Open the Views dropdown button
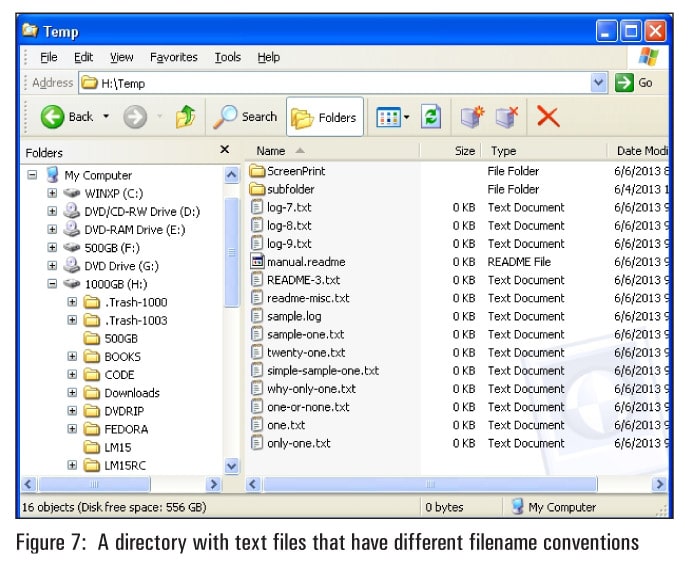This screenshot has height=580, width=700. pyautogui.click(x=393, y=117)
